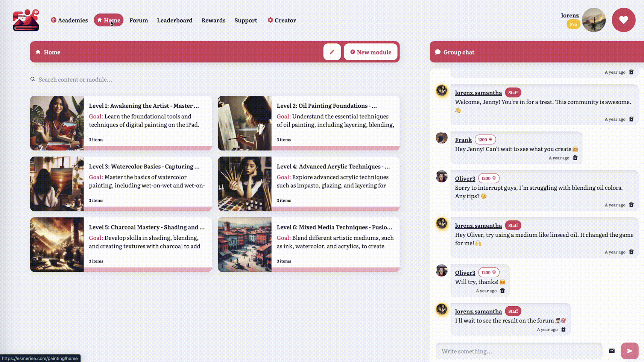The width and height of the screenshot is (644, 362).
Task: Open Creator settings menu
Action: 282,20
